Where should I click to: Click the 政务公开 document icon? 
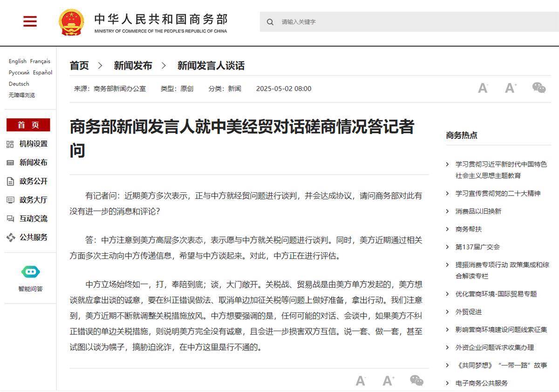point(9,182)
